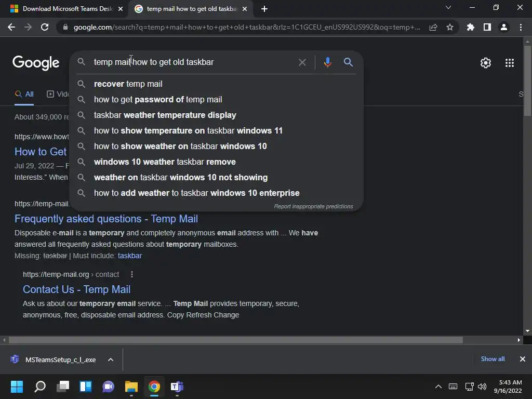This screenshot has height=399, width=532.
Task: Open a new browser tab
Action: [264, 9]
